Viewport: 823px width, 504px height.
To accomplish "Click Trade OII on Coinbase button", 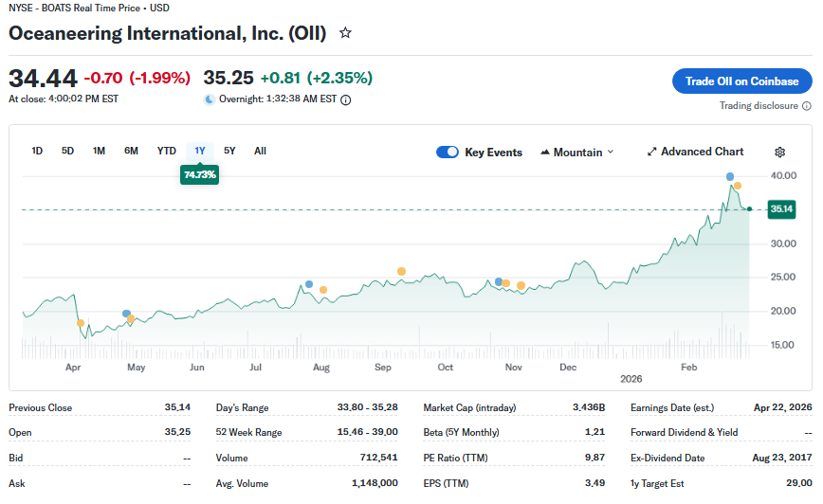I will (x=741, y=81).
